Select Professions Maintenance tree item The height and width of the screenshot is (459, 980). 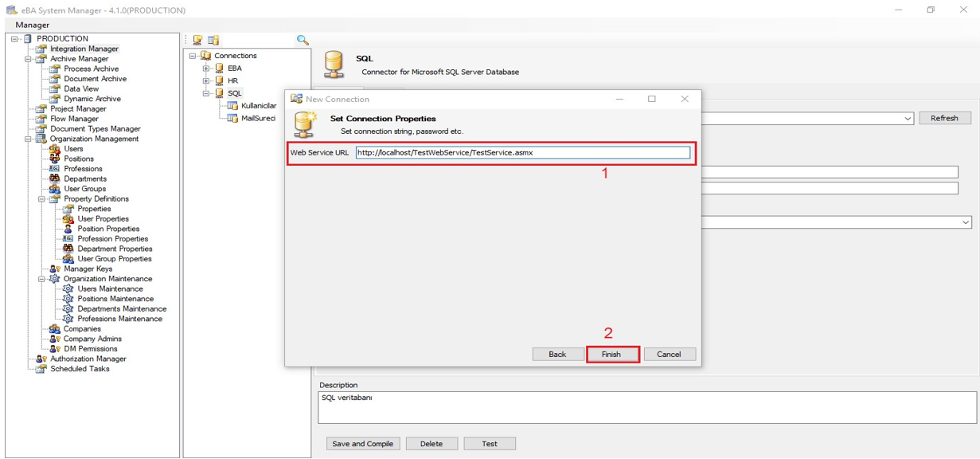pos(119,319)
